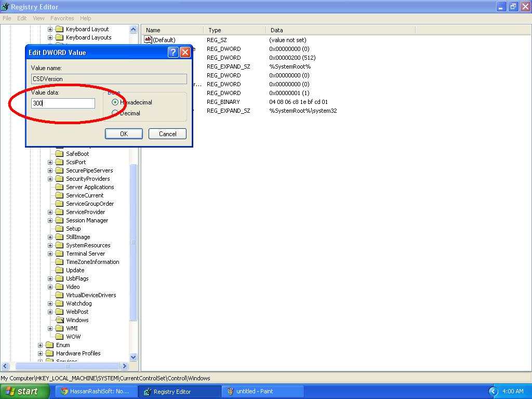Click the TimeZoneInformation folder icon
The image size is (532, 399).
(60, 262)
